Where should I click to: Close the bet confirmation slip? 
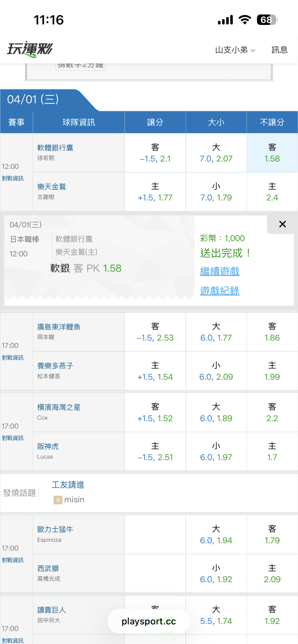(282, 224)
